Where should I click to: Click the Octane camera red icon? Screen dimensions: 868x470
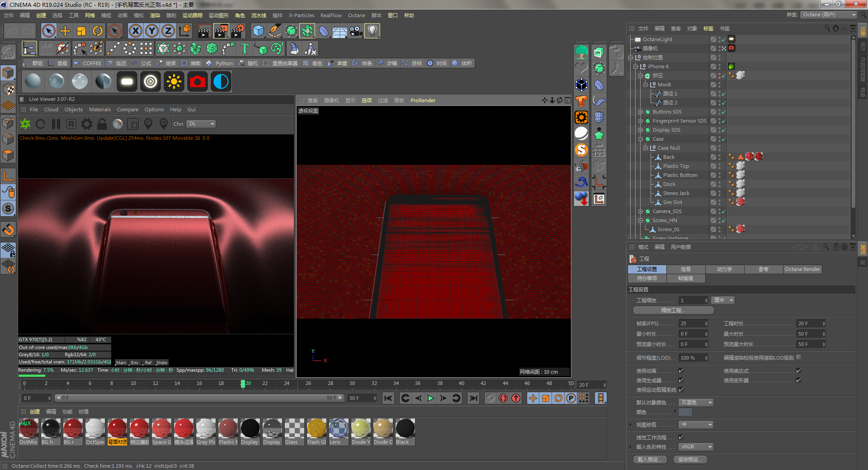(x=198, y=82)
